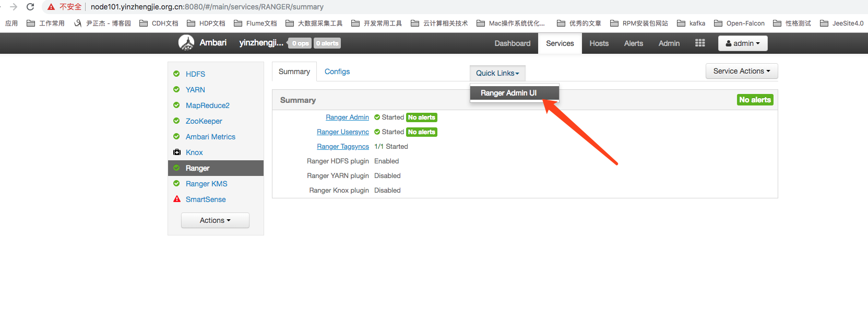This screenshot has height=331, width=868.
Task: Click Knox maintenance mode icon
Action: tap(177, 152)
